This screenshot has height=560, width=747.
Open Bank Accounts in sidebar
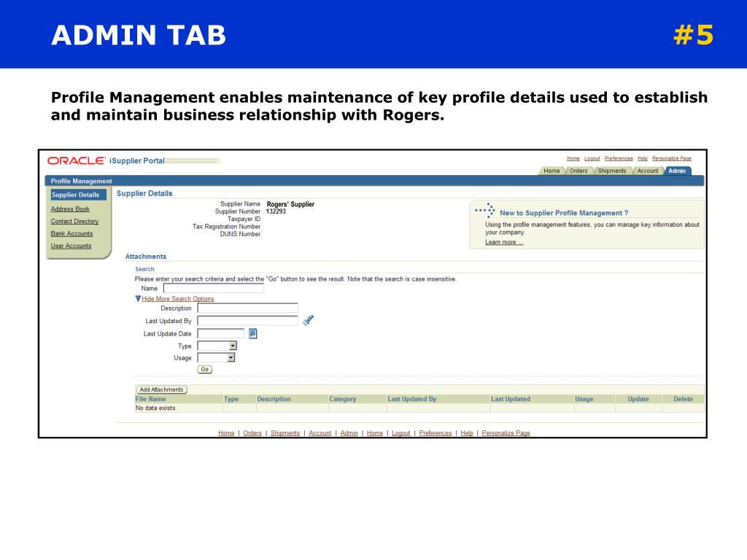coord(72,234)
